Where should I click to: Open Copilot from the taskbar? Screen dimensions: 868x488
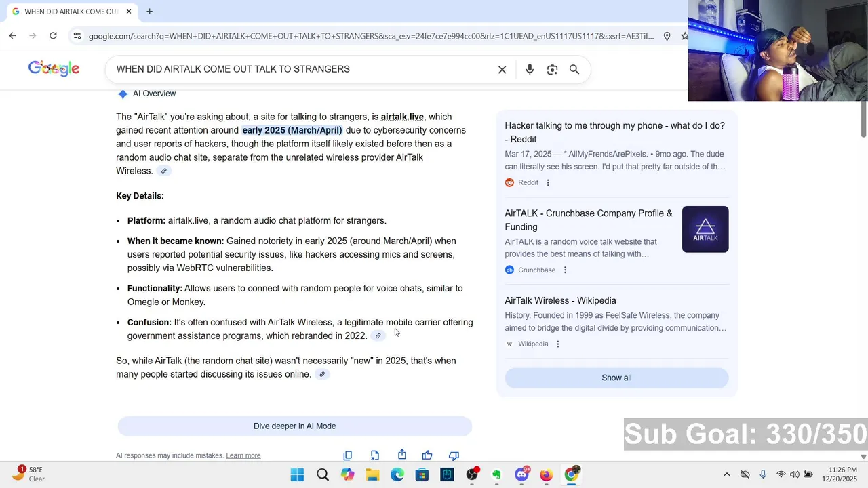tap(347, 474)
